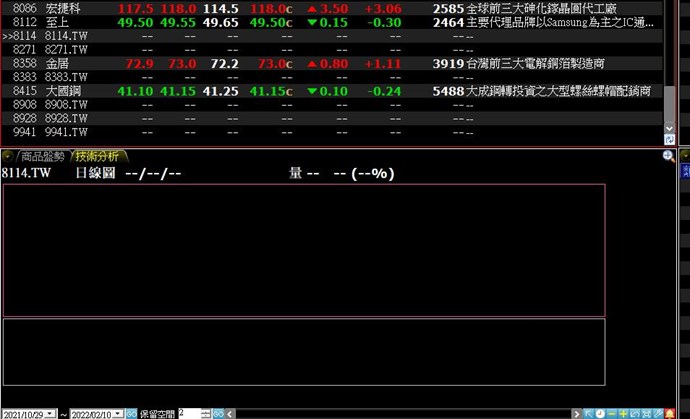690x419 pixels.
Task: Click the magnifier icon above the chart
Action: (x=668, y=156)
